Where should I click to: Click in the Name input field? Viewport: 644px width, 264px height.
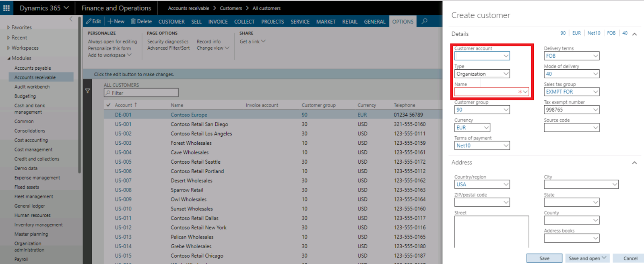[x=491, y=92]
